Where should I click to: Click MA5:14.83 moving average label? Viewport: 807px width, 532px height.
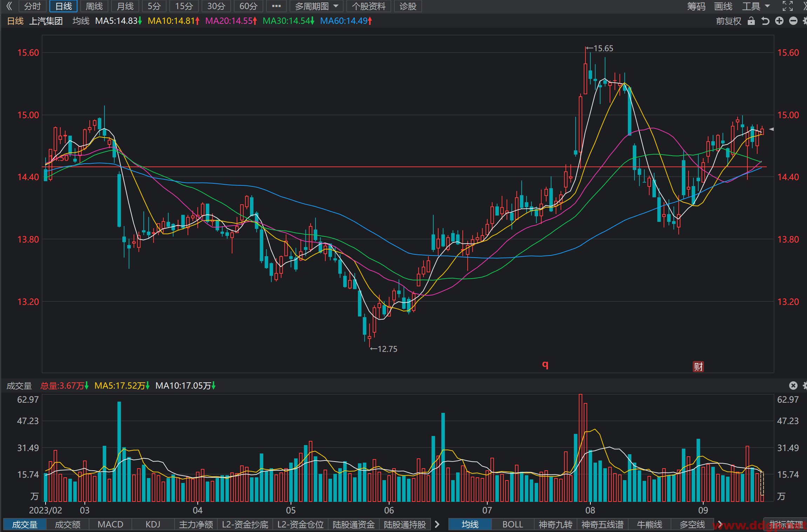pos(118,21)
